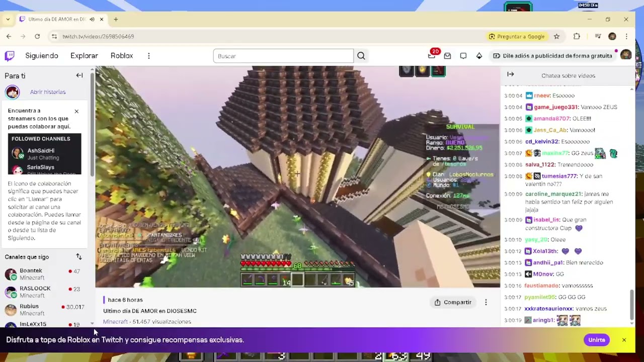Click Compartir button
644x362 pixels.
click(453, 302)
